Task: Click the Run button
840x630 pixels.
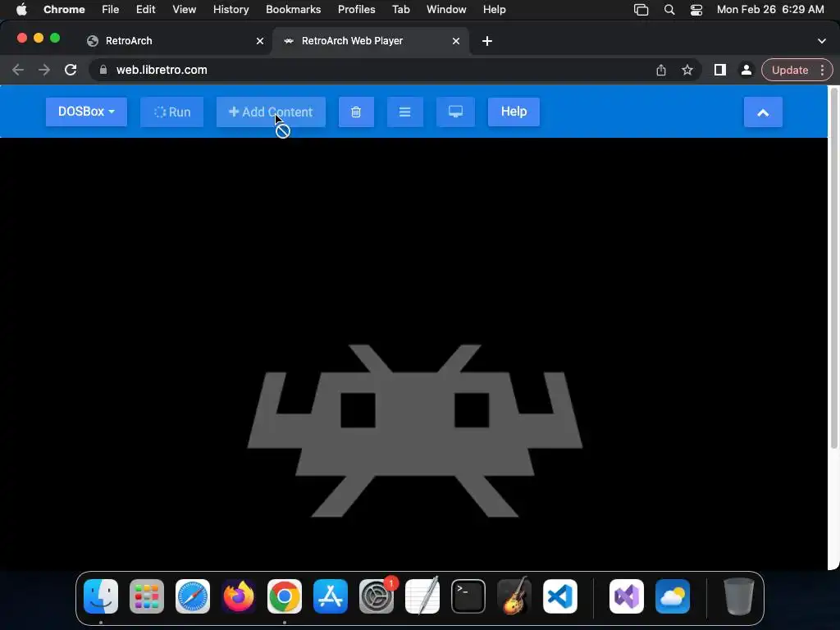Action: 172,112
